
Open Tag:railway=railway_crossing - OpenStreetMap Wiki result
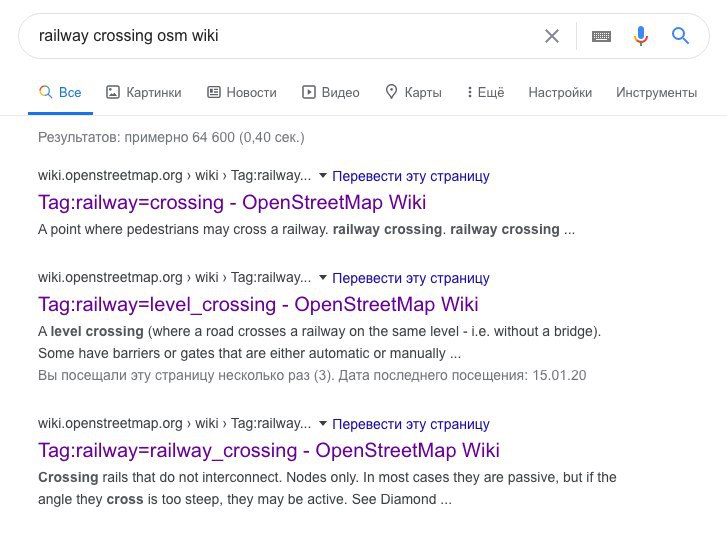(x=269, y=451)
